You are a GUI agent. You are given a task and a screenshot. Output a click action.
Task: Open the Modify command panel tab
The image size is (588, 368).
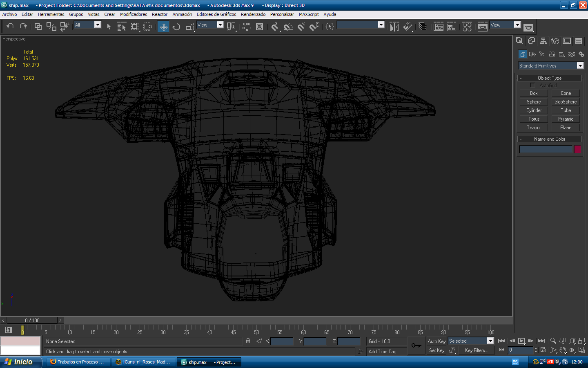click(531, 41)
